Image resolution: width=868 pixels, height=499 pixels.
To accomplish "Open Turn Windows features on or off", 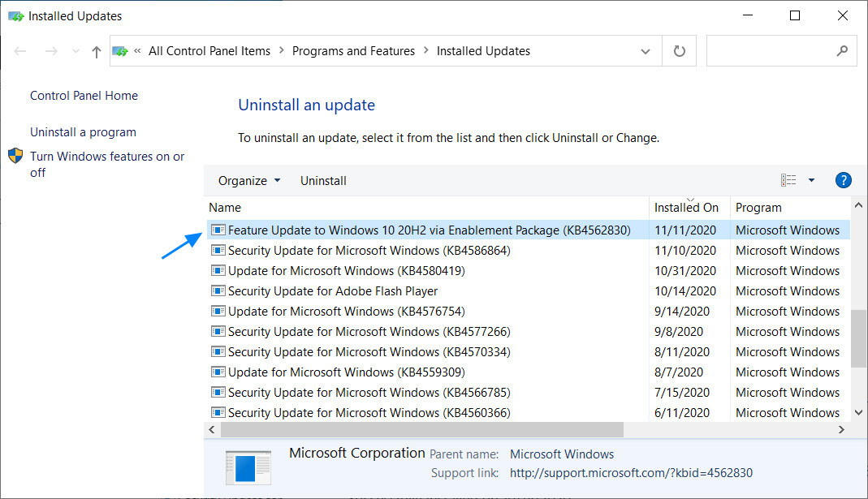I will [x=107, y=164].
